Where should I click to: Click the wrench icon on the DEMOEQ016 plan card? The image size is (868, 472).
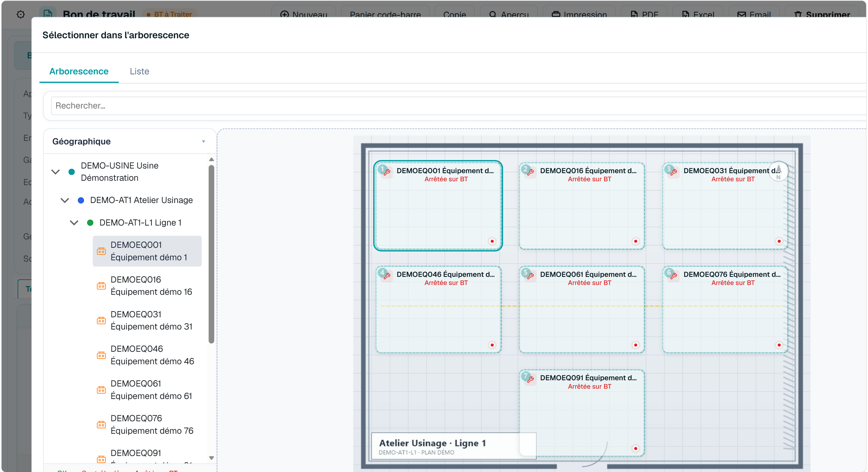tap(530, 172)
